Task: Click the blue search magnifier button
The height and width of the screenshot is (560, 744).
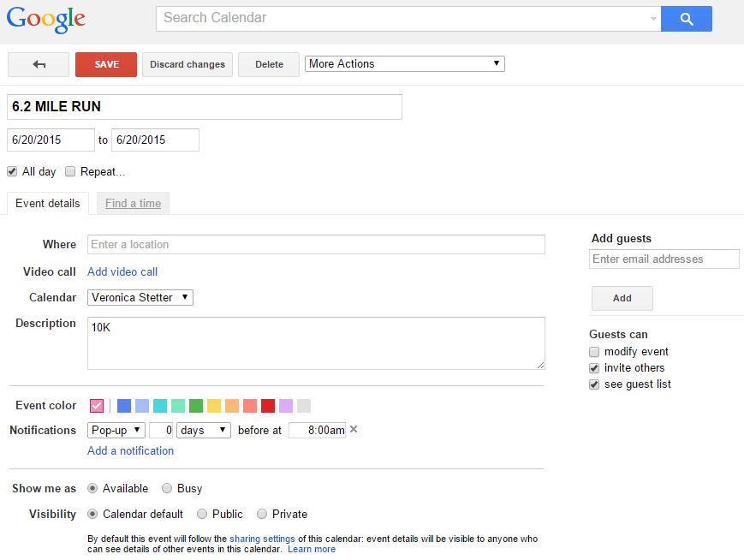Action: coord(686,18)
